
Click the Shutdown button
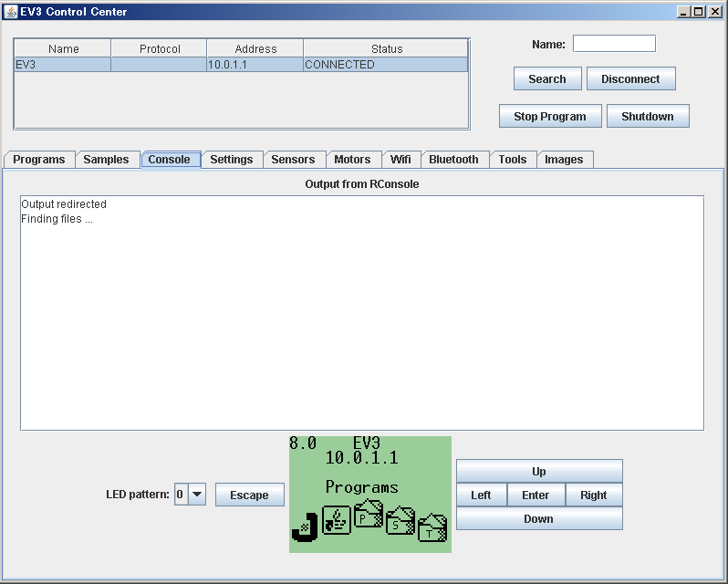coord(648,116)
